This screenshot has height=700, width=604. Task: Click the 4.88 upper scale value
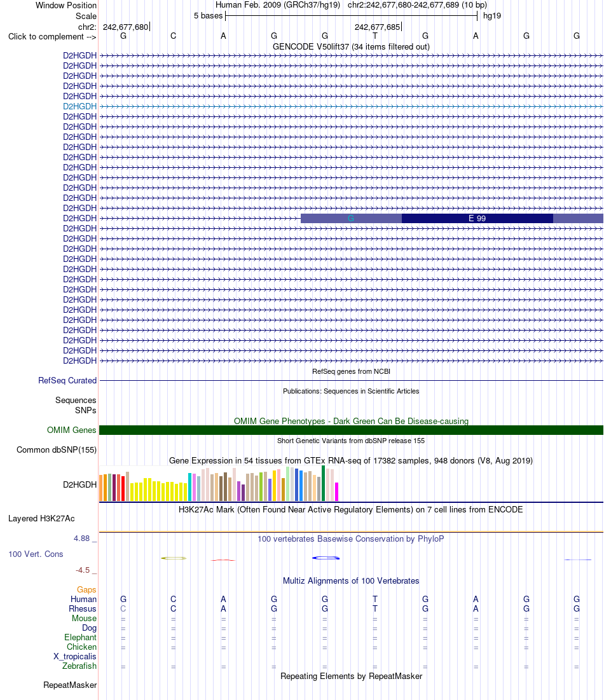(81, 539)
